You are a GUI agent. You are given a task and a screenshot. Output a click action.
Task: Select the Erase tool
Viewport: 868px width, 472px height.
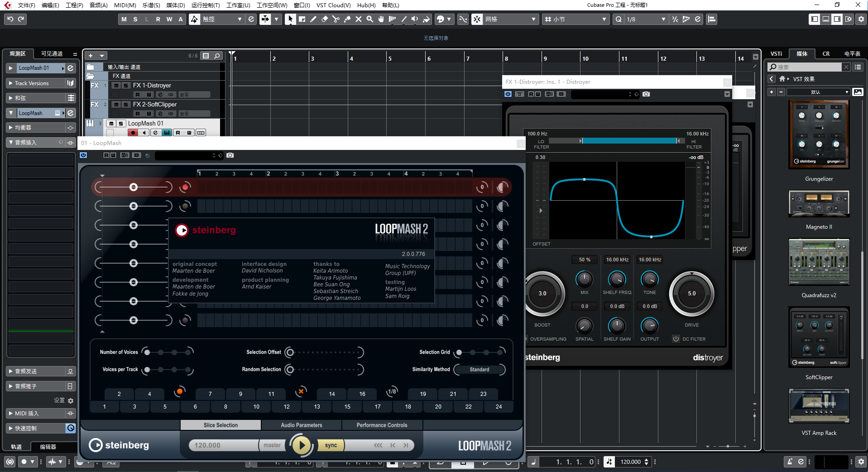point(325,19)
